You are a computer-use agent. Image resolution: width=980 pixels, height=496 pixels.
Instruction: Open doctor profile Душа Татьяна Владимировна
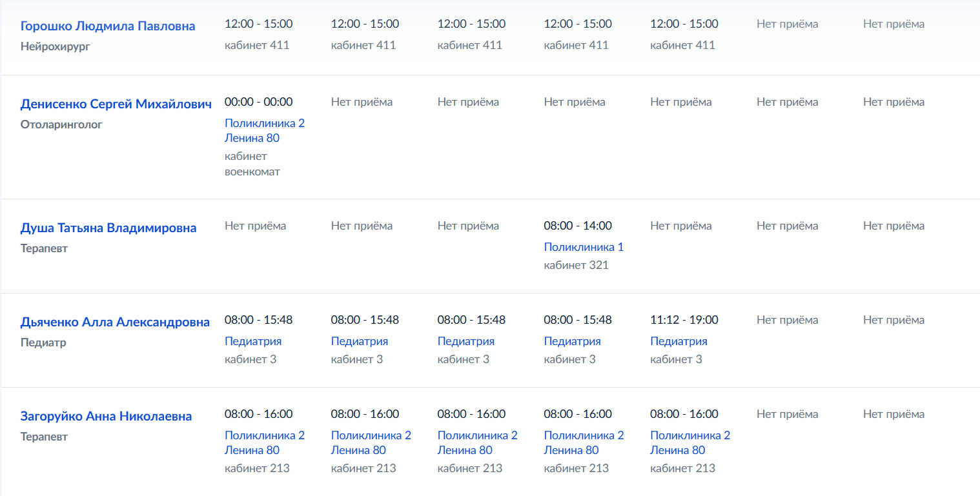[108, 228]
